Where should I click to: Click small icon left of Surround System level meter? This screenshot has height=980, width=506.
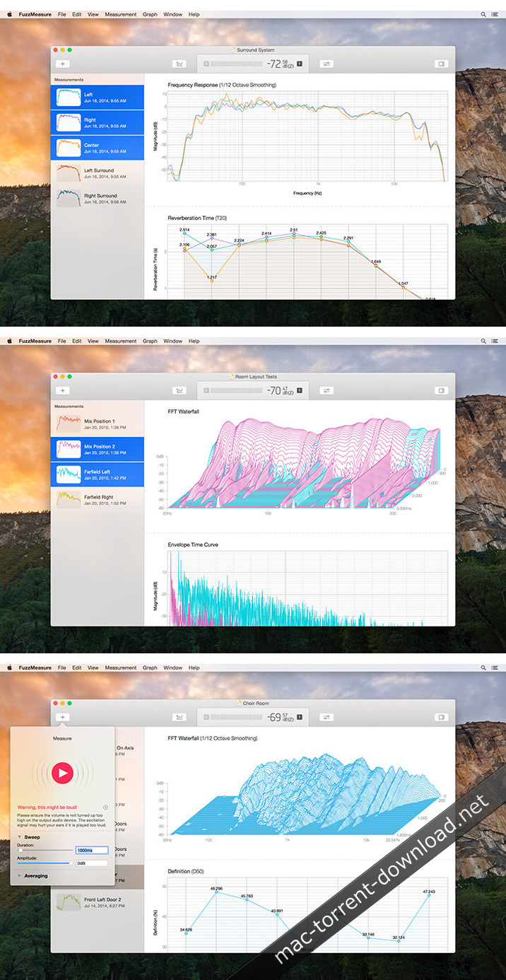tap(206, 64)
